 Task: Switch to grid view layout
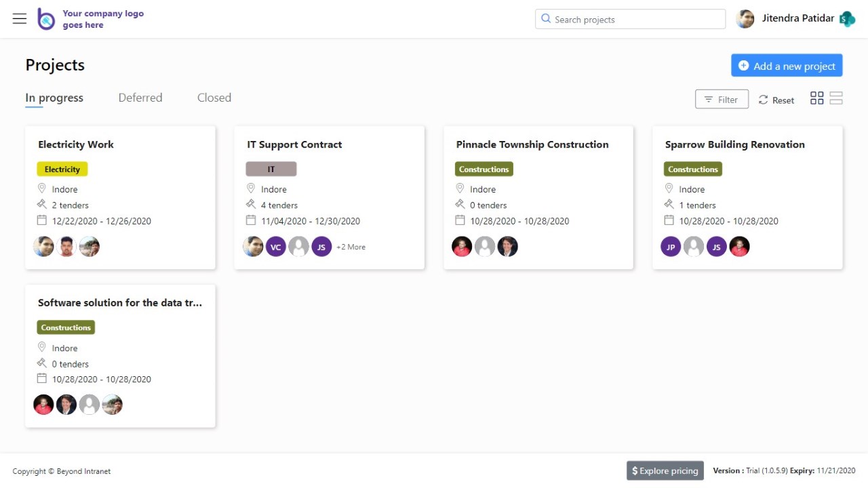click(x=816, y=98)
